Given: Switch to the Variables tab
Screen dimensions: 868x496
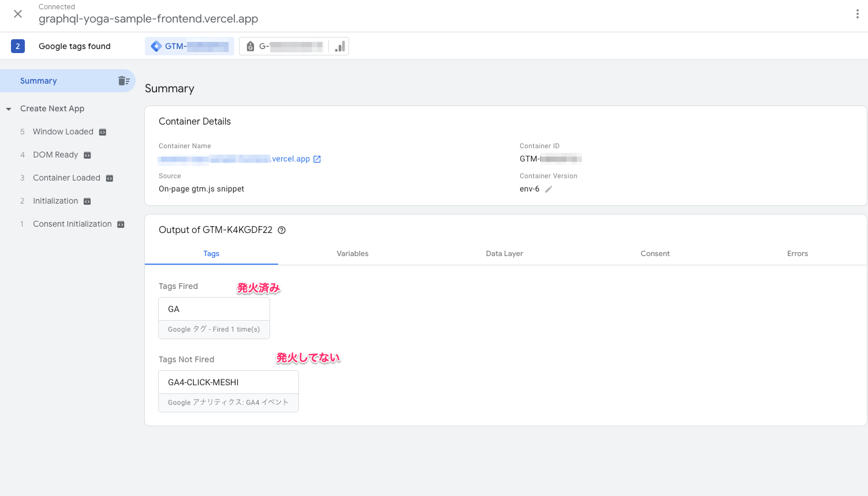Looking at the screenshot, I should click(x=352, y=254).
